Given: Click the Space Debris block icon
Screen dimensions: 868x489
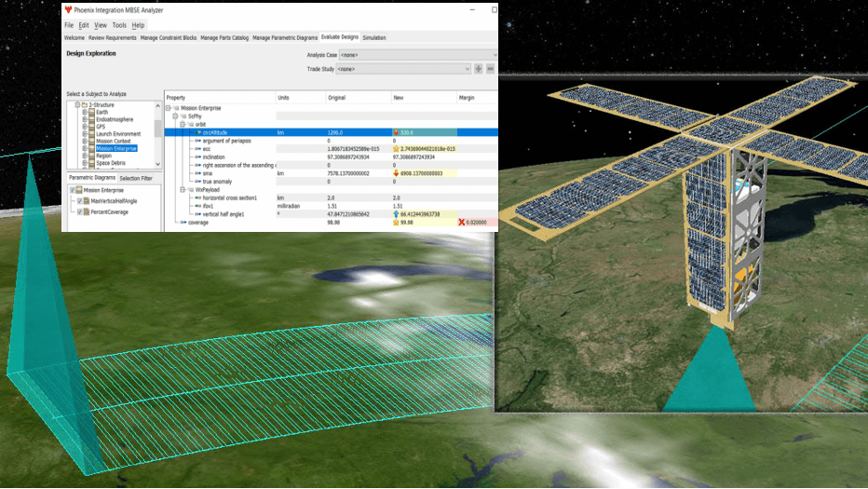Looking at the screenshot, I should (x=92, y=163).
